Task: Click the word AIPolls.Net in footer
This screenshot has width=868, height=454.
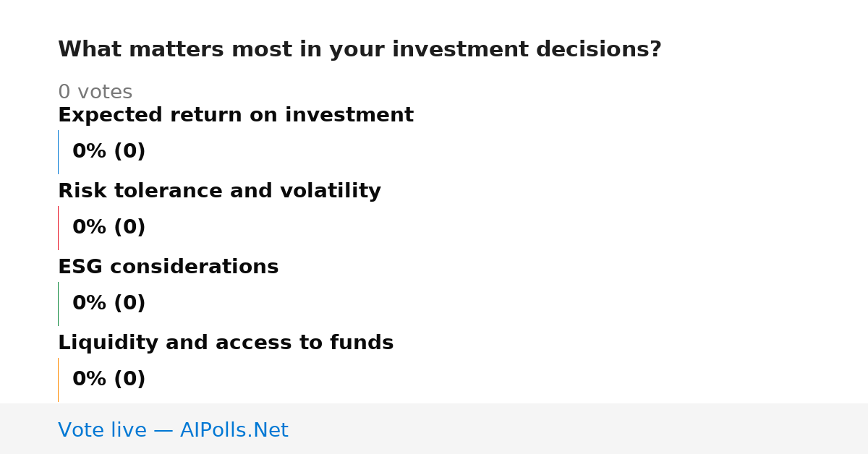Action: tap(234, 430)
